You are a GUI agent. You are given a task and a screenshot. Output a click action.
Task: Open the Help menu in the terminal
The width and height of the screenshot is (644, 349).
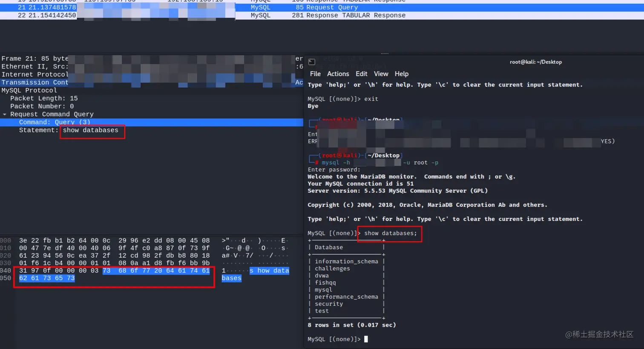pos(401,74)
